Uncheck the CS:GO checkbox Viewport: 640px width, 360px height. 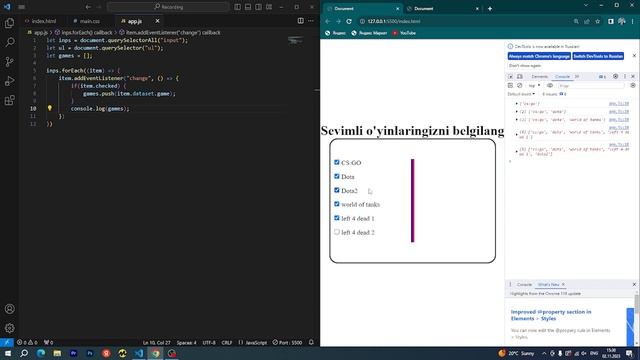click(x=337, y=162)
